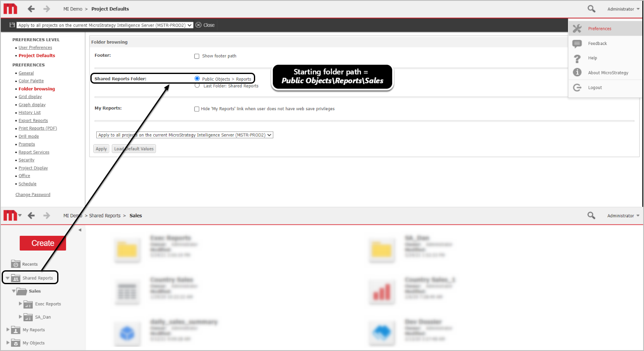Expand the Exec Reports tree node
Image resolution: width=644 pixels, height=351 pixels.
tap(20, 303)
